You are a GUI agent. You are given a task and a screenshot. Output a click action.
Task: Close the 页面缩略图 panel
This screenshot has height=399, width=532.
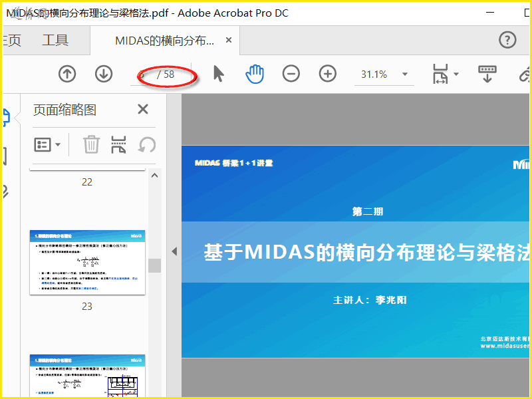coord(143,109)
